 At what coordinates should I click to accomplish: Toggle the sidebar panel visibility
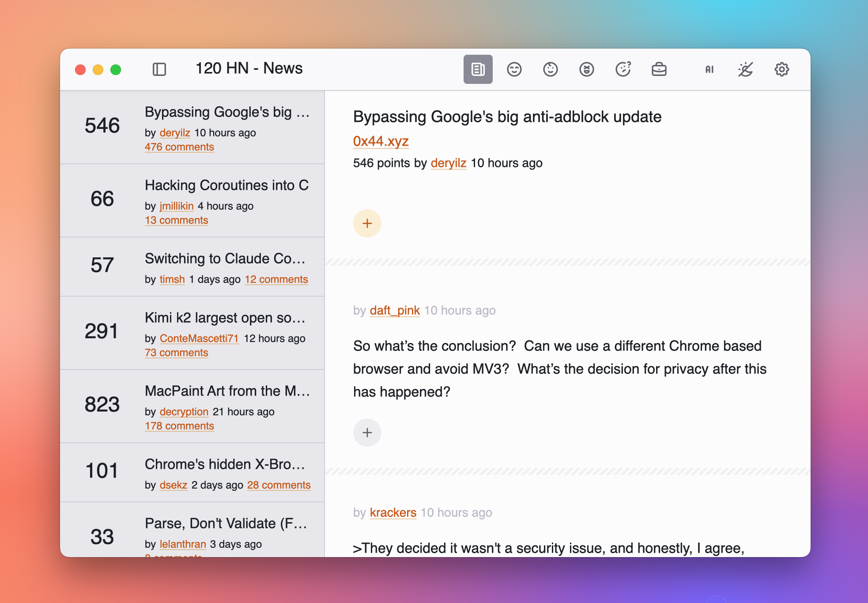159,69
